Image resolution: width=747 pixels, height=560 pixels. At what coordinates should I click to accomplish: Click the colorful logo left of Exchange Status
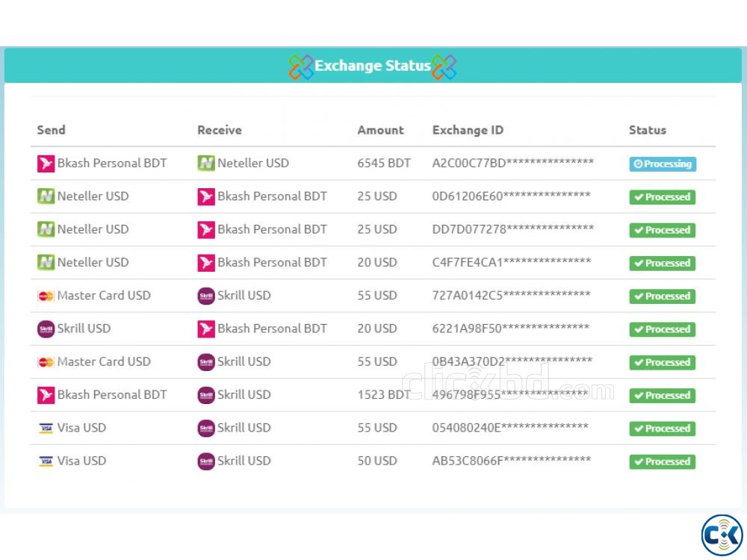click(300, 66)
